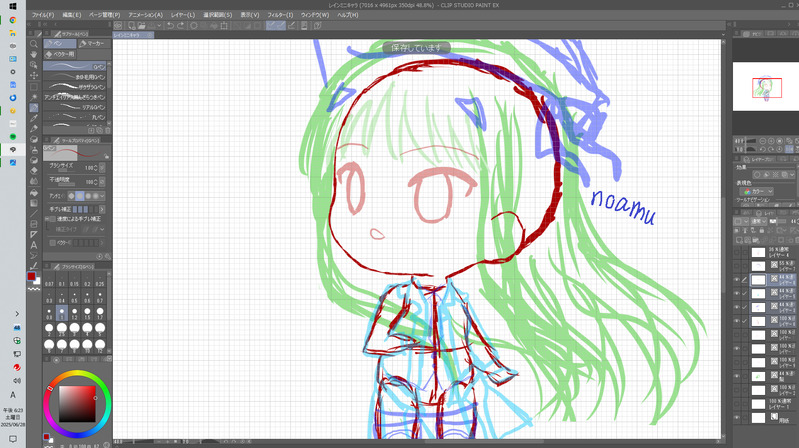Open the レイヤー(L) menu
The width and height of the screenshot is (799, 448).
(182, 15)
